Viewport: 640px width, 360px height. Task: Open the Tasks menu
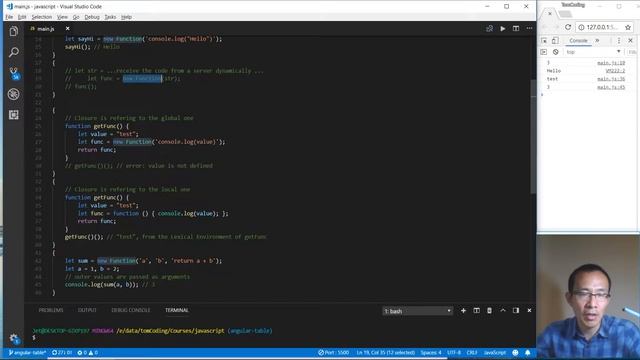(x=110, y=17)
